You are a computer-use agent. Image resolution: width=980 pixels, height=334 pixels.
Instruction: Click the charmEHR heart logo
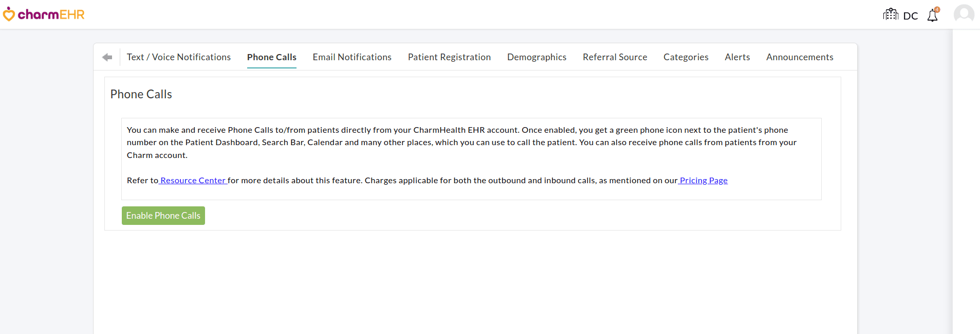click(x=9, y=14)
